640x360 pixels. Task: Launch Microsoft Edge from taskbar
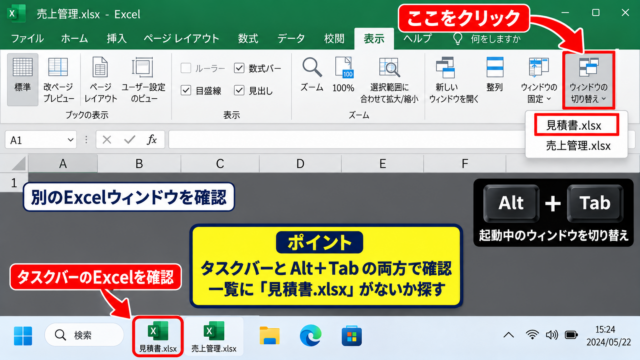coord(310,336)
